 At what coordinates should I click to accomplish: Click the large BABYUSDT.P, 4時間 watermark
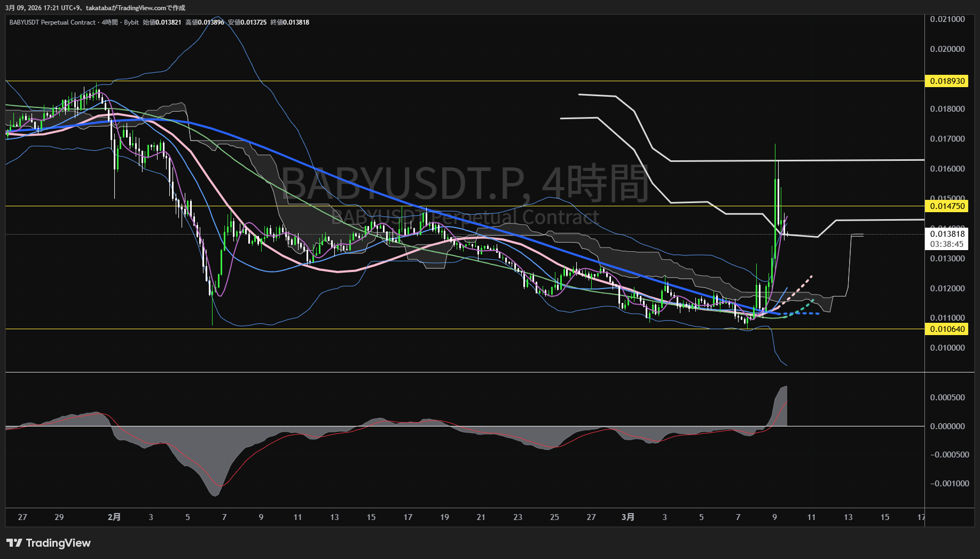click(465, 183)
